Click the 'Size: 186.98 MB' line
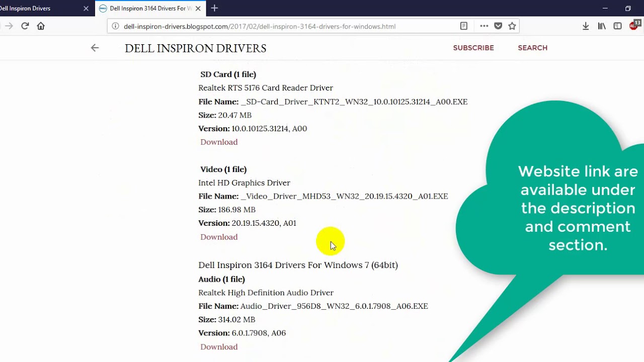 coord(227,210)
